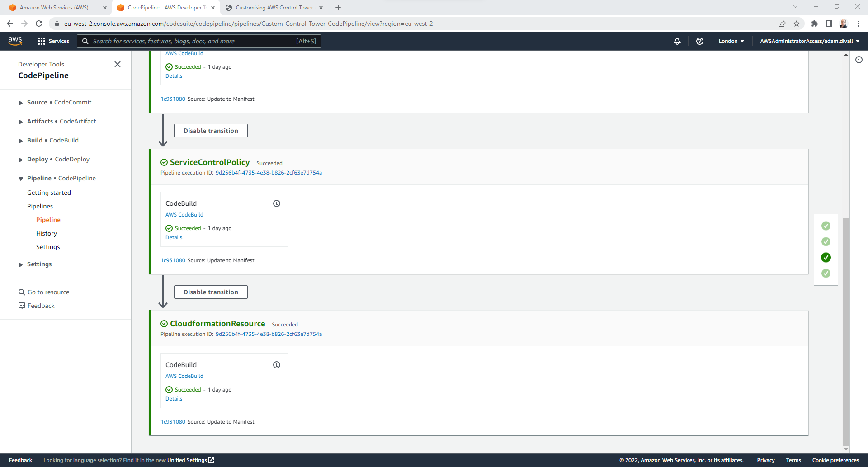Expand Source CodeCommit section
868x467 pixels.
coord(20,103)
